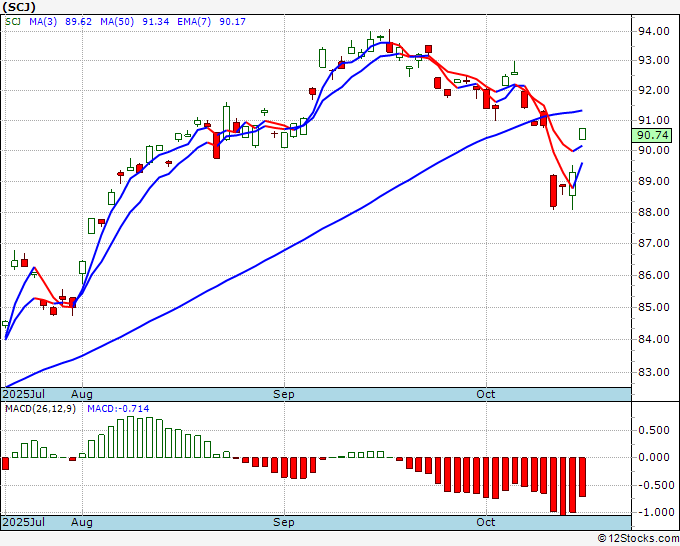
Task: Click the MACD(26,12,9) indicator label
Action: (x=40, y=409)
